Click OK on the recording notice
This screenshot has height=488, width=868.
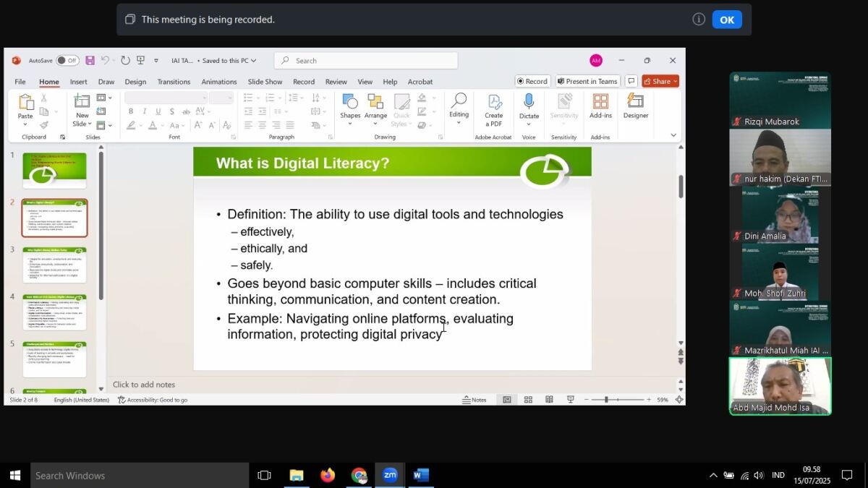click(726, 20)
